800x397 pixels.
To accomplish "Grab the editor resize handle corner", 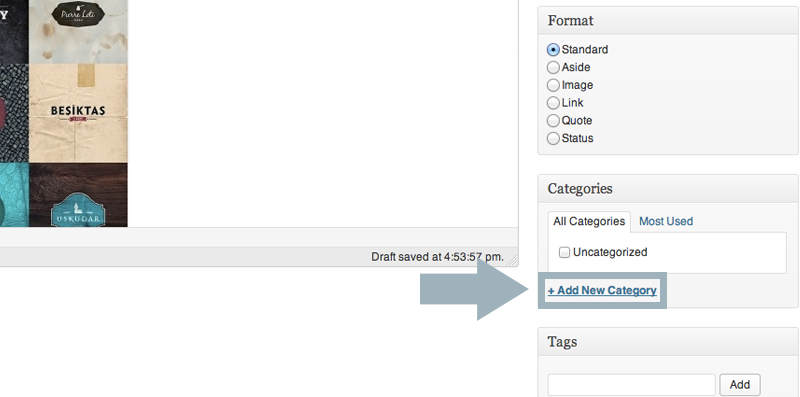I will (x=512, y=259).
